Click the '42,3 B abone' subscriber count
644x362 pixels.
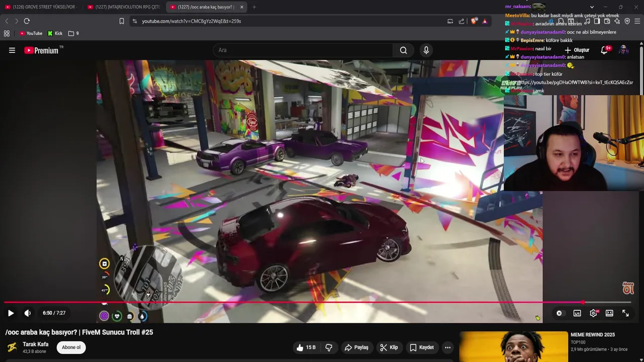(x=34, y=351)
